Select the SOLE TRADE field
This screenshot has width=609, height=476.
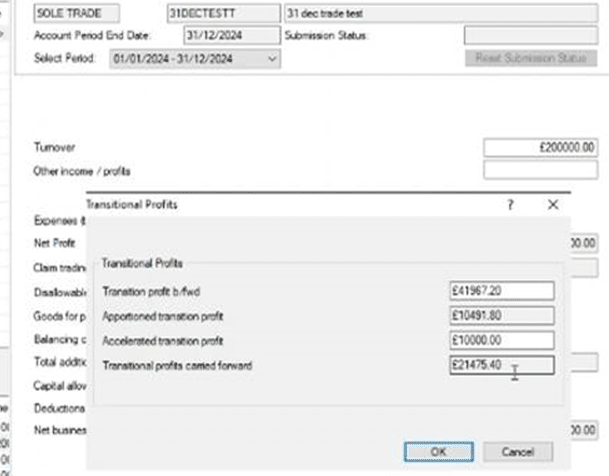pos(77,13)
